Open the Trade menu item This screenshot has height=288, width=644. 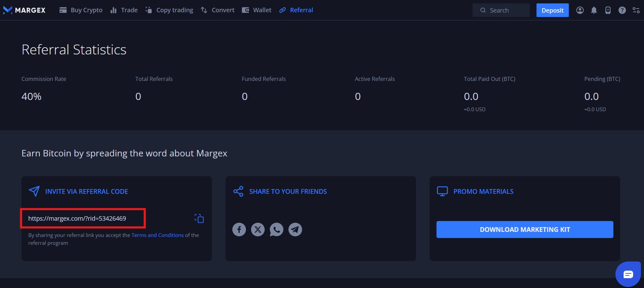124,10
